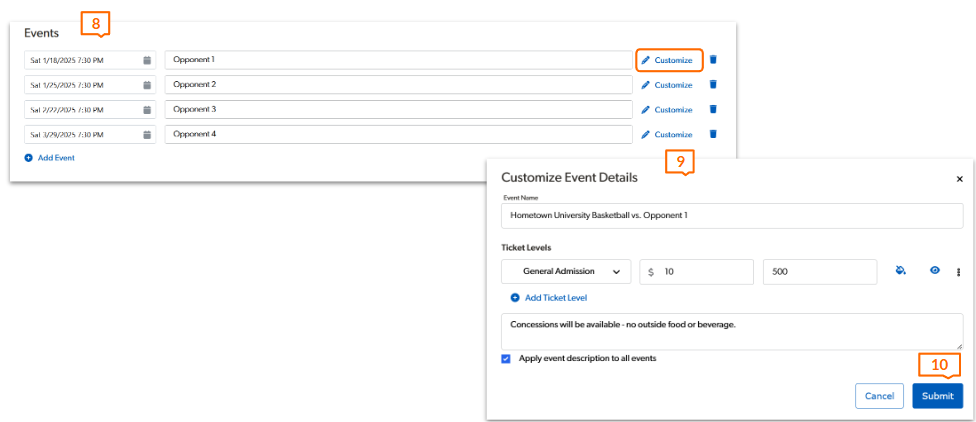The image size is (976, 422).
Task: Remove the Opponent 4 event row
Action: click(x=713, y=134)
